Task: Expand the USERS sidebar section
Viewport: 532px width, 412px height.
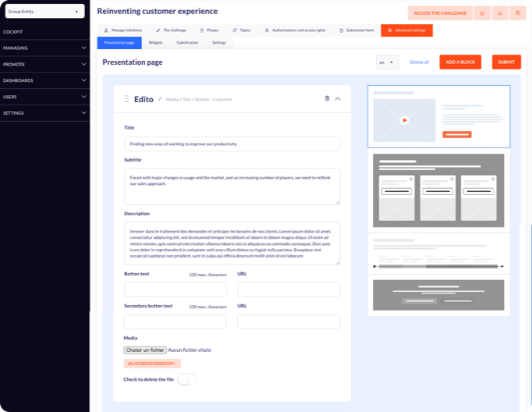Action: pyautogui.click(x=44, y=97)
